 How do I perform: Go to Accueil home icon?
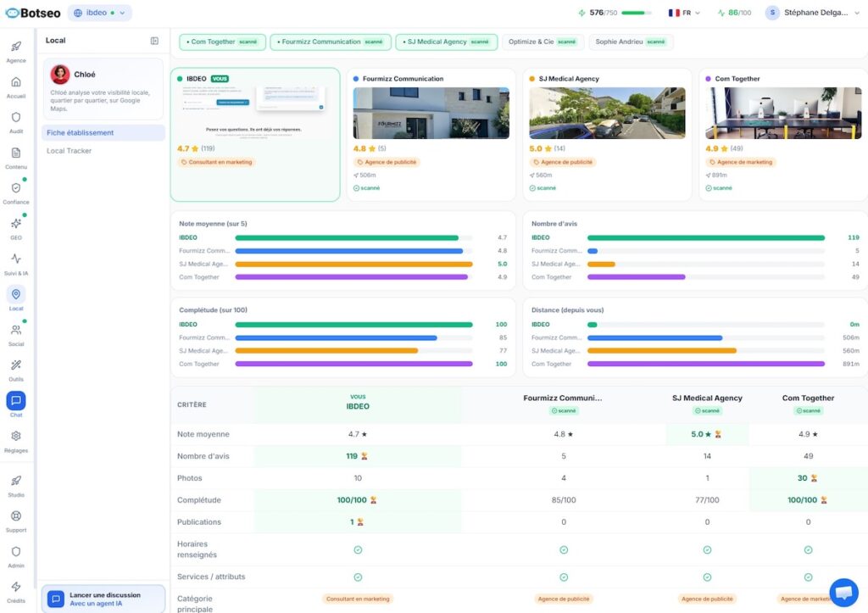click(x=16, y=82)
